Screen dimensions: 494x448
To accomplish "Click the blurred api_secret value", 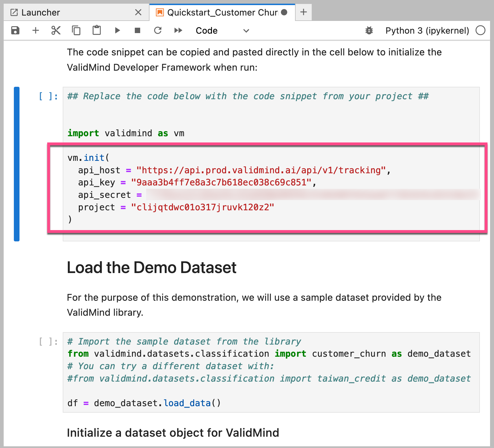I will (313, 194).
